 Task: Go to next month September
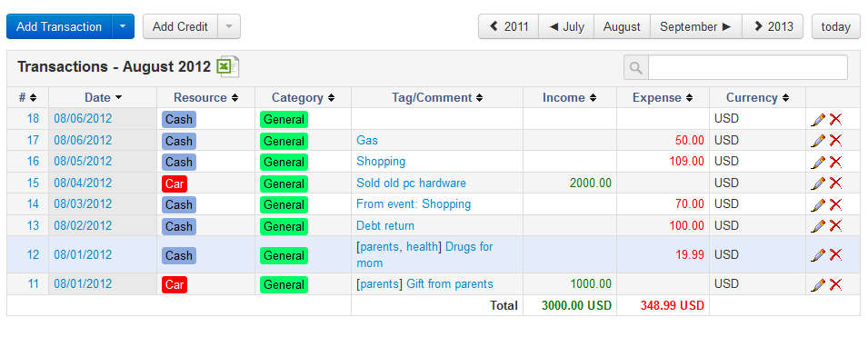point(696,26)
